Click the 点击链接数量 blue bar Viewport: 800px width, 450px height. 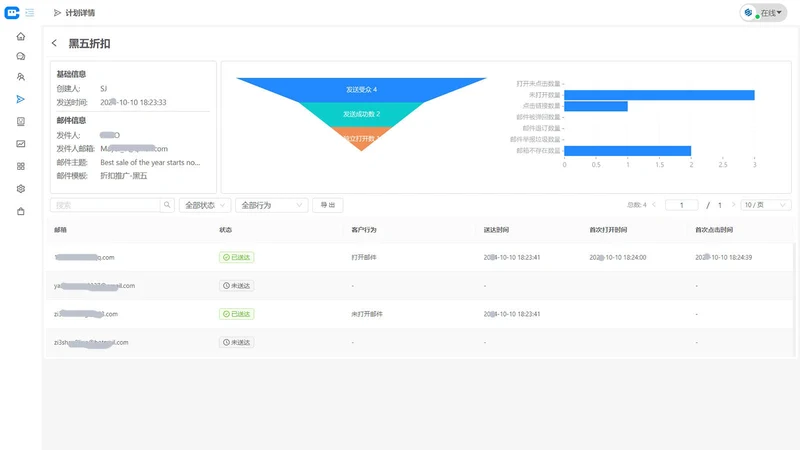(596, 106)
